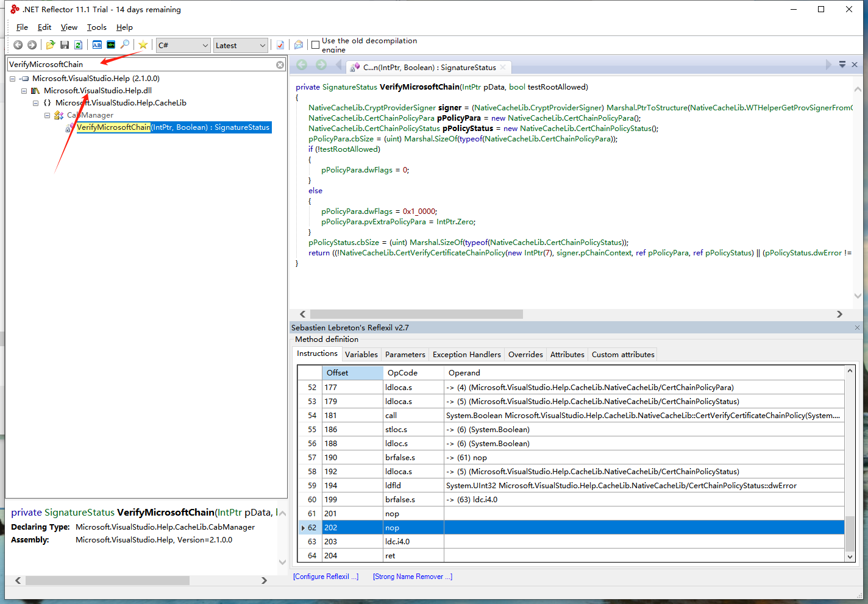Close the SignatureStatus document tab
868x604 pixels.
point(503,68)
